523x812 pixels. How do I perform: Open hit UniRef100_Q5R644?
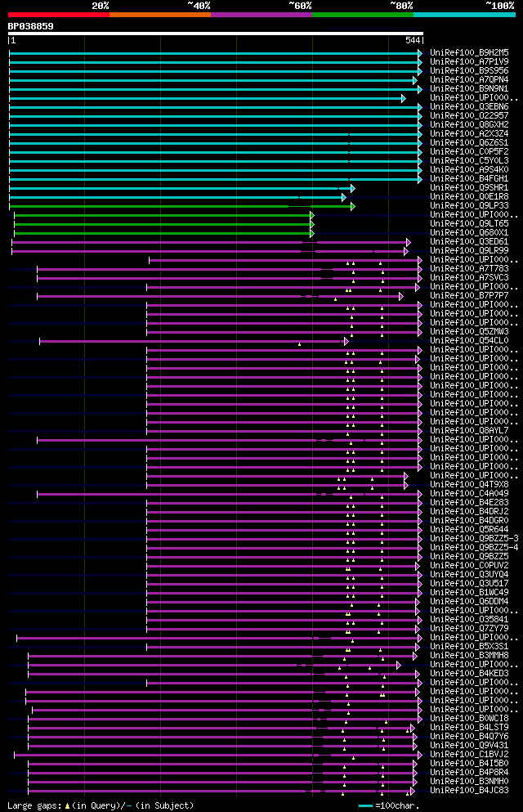(469, 529)
